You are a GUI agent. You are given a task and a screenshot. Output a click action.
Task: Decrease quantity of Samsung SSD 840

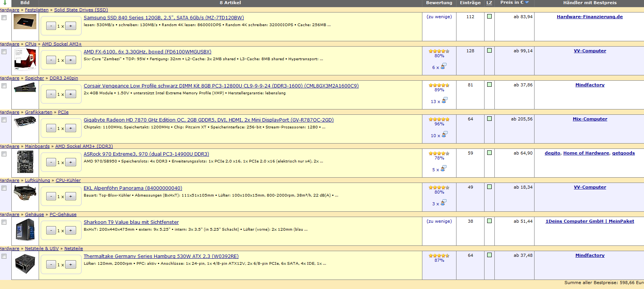pos(51,26)
